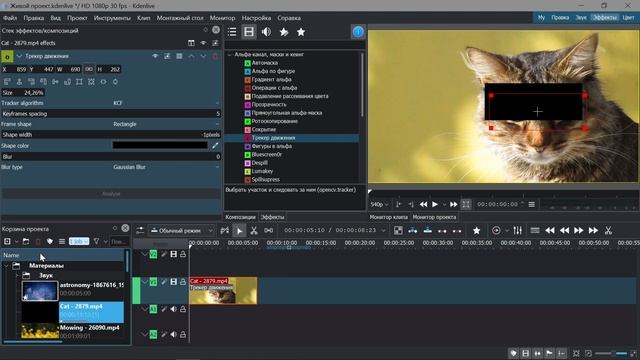Select Прямоугольная альфа-маска effect
Image resolution: width=640 pixels, height=360 pixels.
[287, 113]
